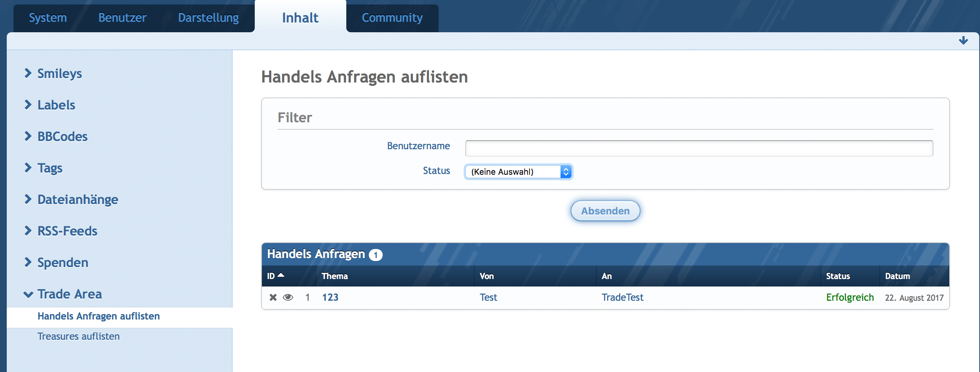
Task: Open user TradeTest profile link
Action: (622, 297)
